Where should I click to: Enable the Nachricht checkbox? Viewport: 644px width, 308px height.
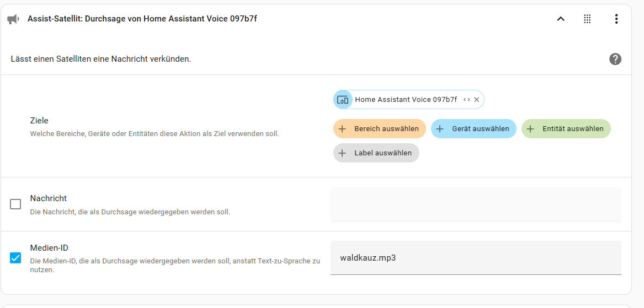click(x=15, y=204)
